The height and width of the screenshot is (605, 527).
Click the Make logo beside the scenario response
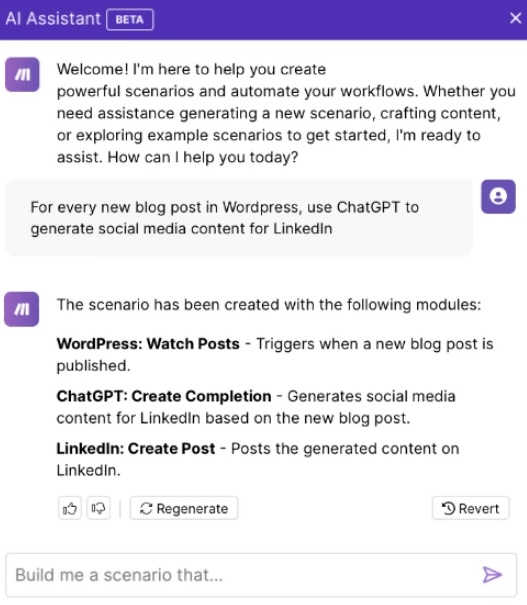[22, 309]
